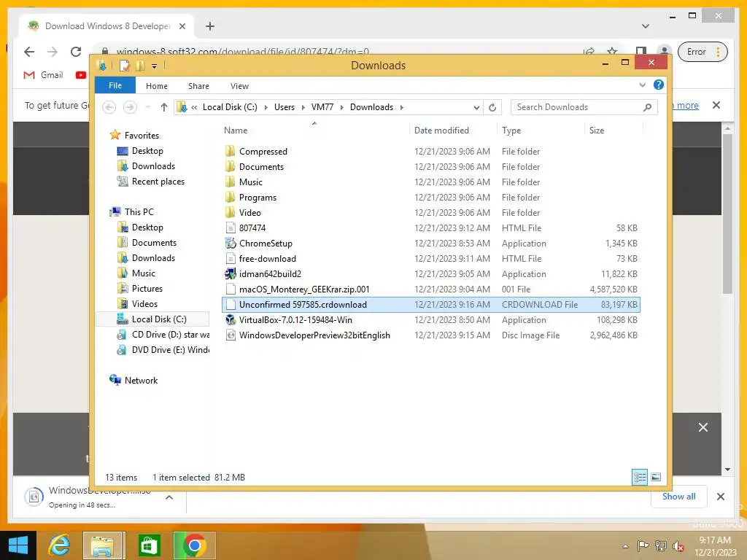Switch to the Share ribbon tab

click(x=198, y=86)
